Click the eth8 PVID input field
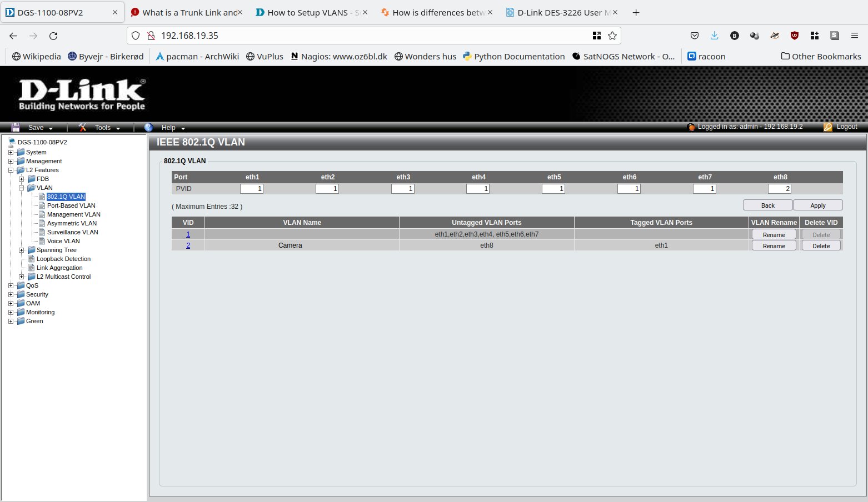This screenshot has width=868, height=502. pos(779,189)
